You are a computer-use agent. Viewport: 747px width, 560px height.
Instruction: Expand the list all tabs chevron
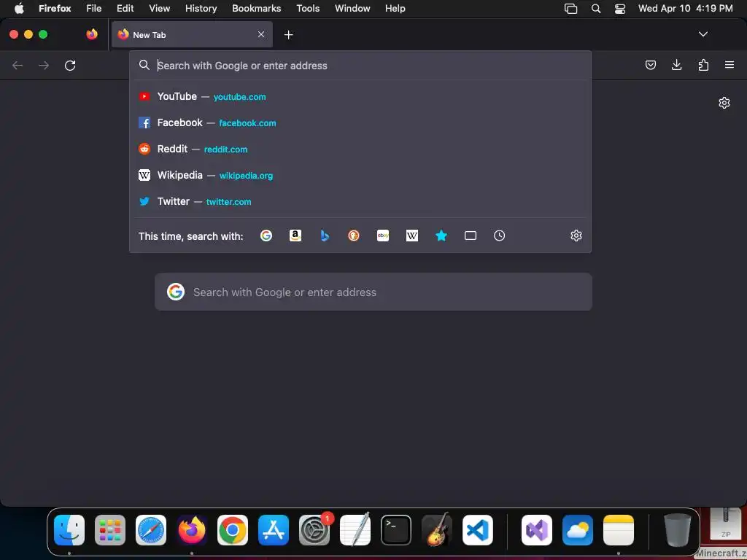(x=703, y=34)
